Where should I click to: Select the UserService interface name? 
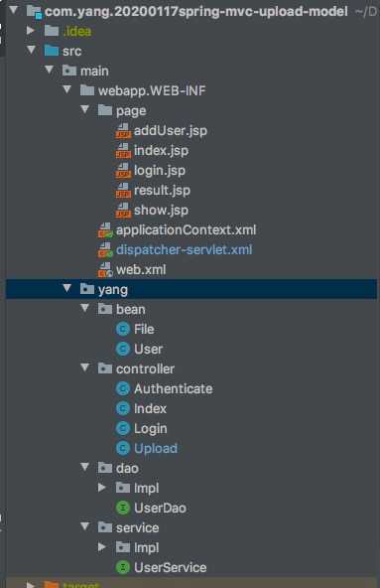coord(170,568)
